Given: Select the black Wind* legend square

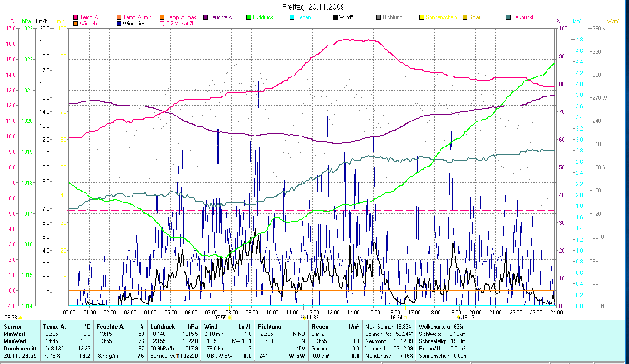Looking at the screenshot, I should point(335,18).
